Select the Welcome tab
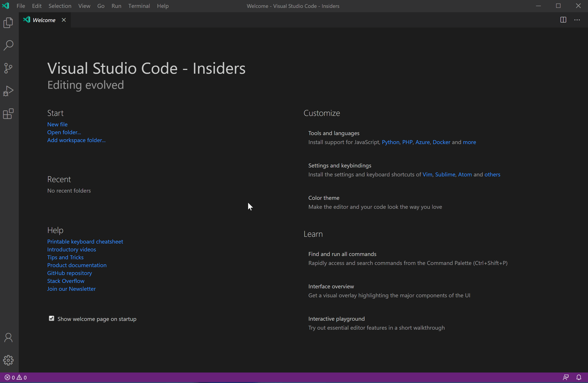The height and width of the screenshot is (383, 588). (x=44, y=20)
